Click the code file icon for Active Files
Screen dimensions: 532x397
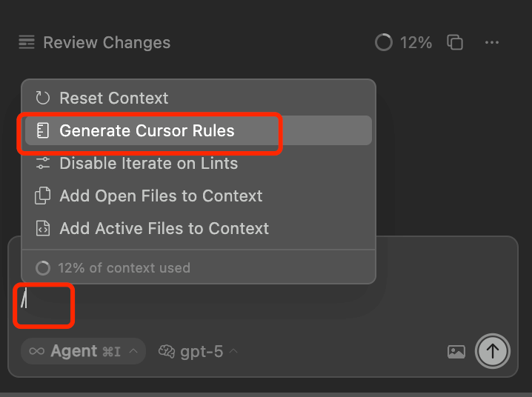pyautogui.click(x=43, y=228)
